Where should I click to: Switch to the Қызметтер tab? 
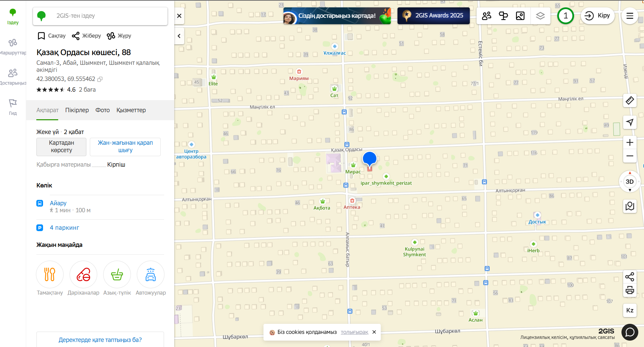(131, 110)
